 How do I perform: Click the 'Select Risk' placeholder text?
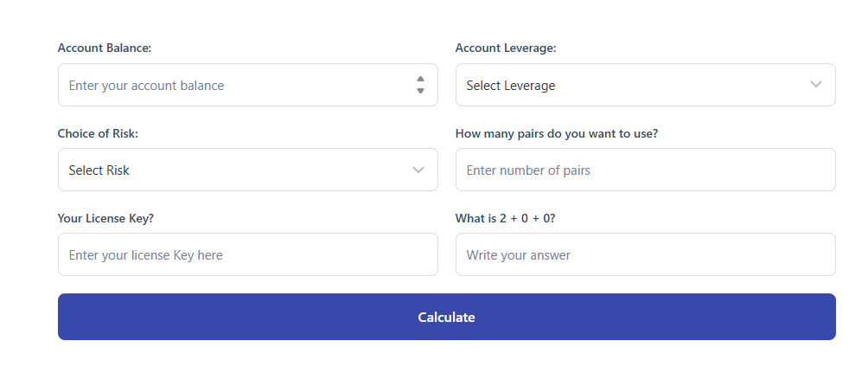tap(99, 170)
